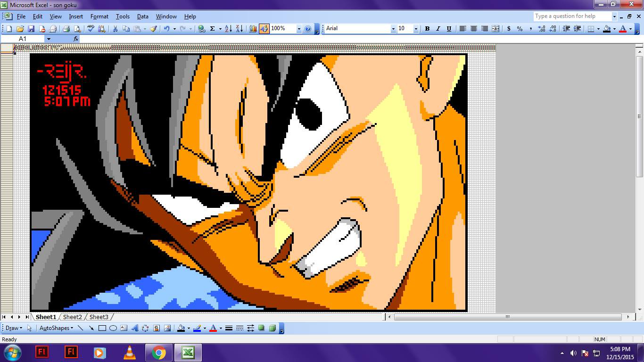Expand the 100% zoom dropdown
Viewport: 644px width, 362px height.
coord(298,29)
